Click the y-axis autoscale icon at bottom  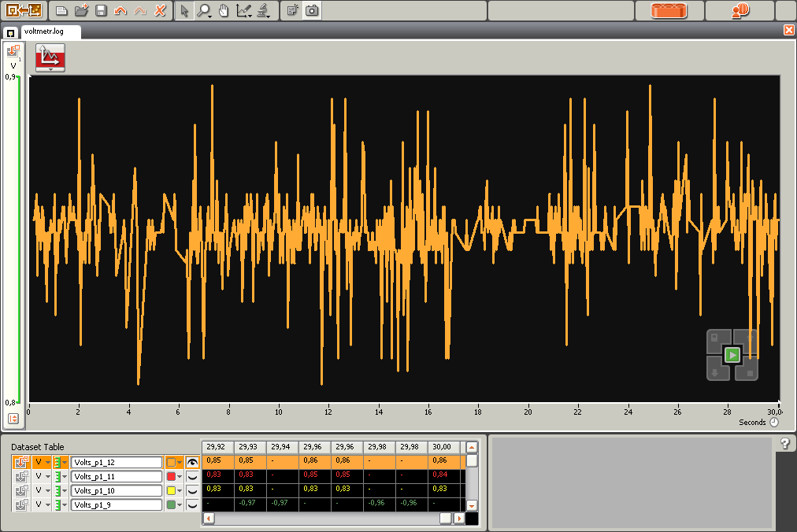click(x=13, y=418)
